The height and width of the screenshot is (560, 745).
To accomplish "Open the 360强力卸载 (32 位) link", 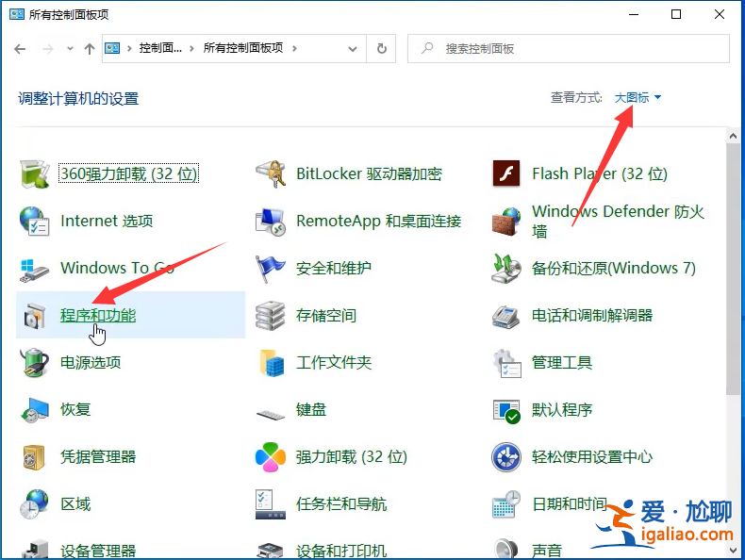I will coord(129,173).
